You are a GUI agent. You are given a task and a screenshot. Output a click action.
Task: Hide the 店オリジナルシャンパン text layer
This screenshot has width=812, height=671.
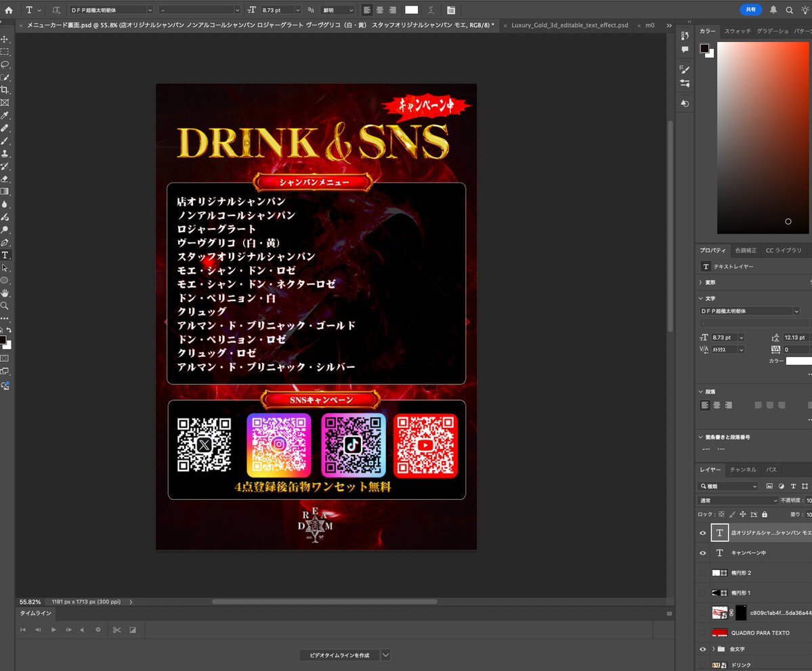point(703,533)
